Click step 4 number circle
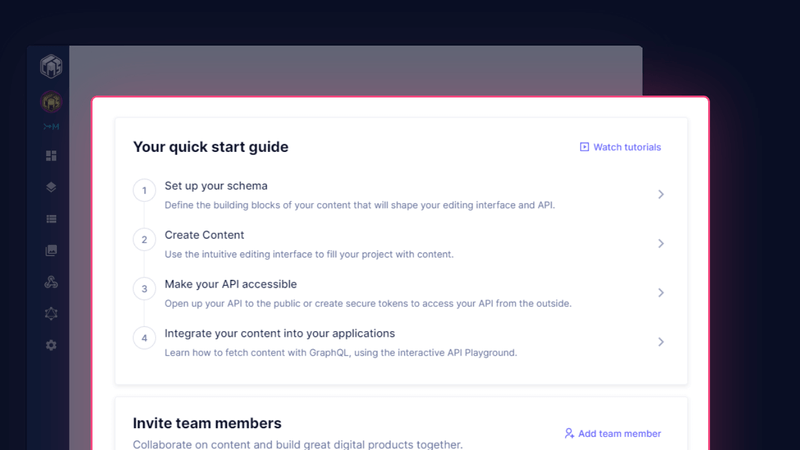The image size is (800, 450). coord(144,338)
